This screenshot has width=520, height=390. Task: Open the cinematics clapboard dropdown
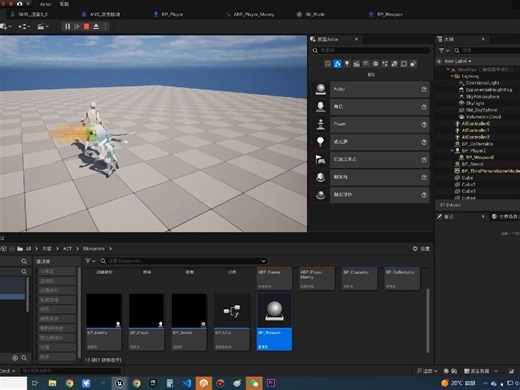43,26
